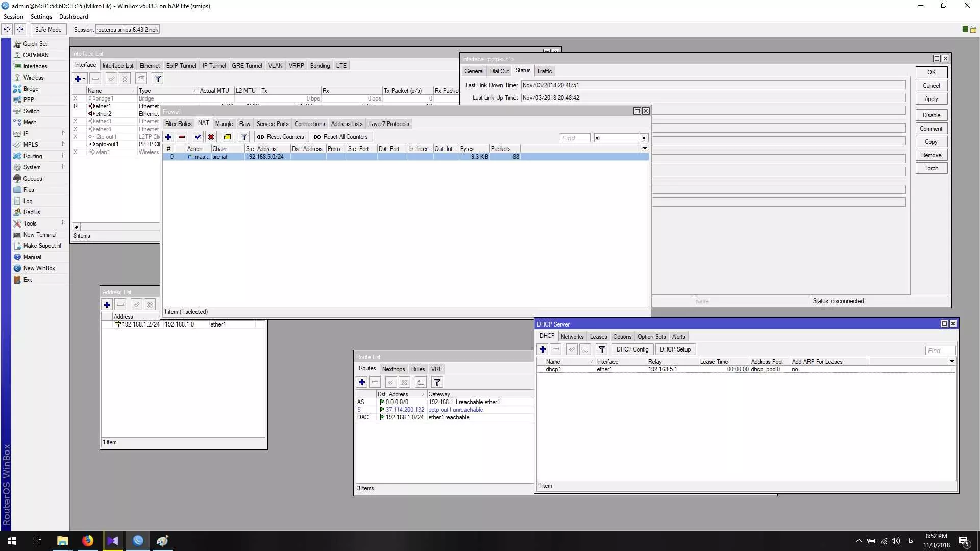Screen dimensions: 980x551
Task: Click the Reset Counters button in Firewall
Action: pos(281,137)
